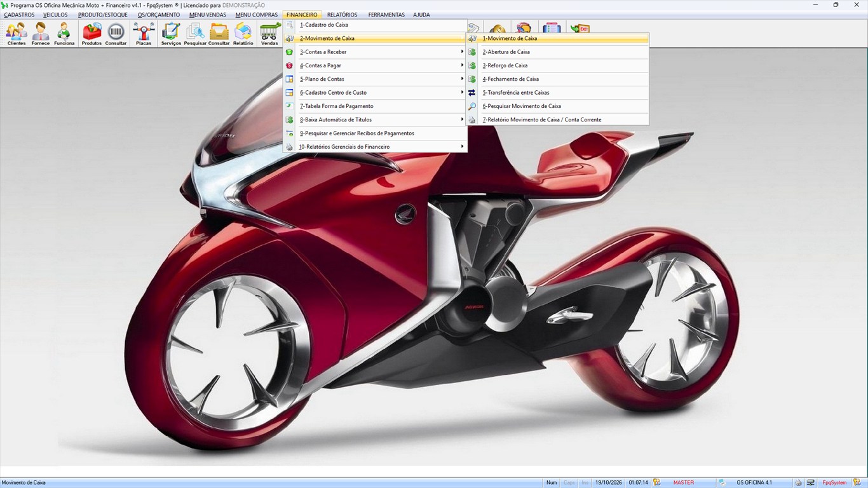868x488 pixels.
Task: Click the green EXIT toolbar icon
Action: (x=580, y=29)
